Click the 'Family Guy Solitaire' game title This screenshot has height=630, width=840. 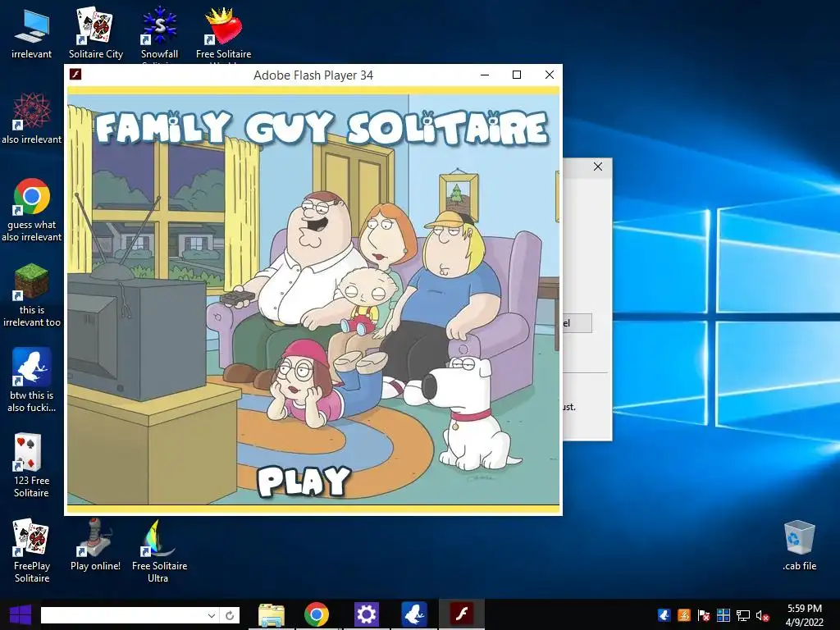[x=322, y=128]
